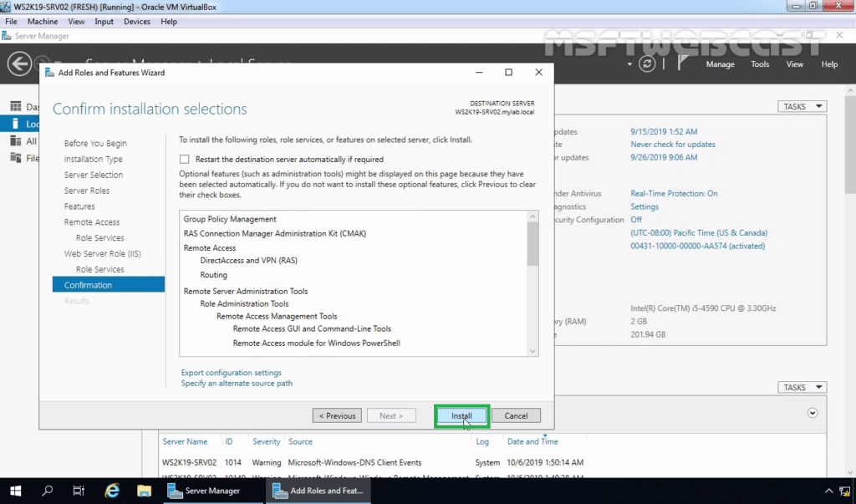
Task: Click the Previous button
Action: pyautogui.click(x=337, y=415)
